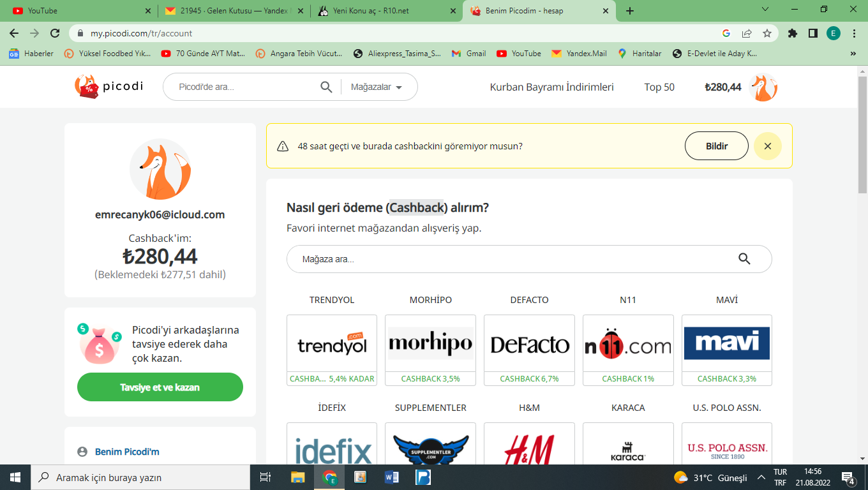Click Chrome icon on the taskbar
868x490 pixels.
[x=329, y=477]
